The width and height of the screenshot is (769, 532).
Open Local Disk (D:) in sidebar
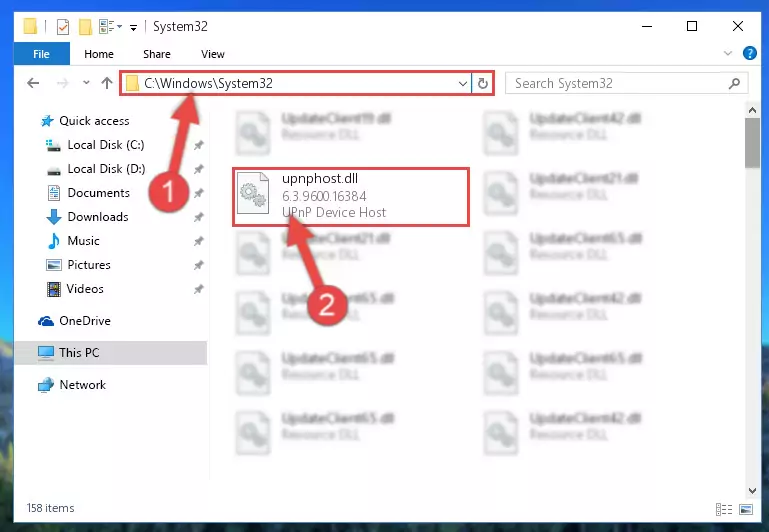click(106, 169)
